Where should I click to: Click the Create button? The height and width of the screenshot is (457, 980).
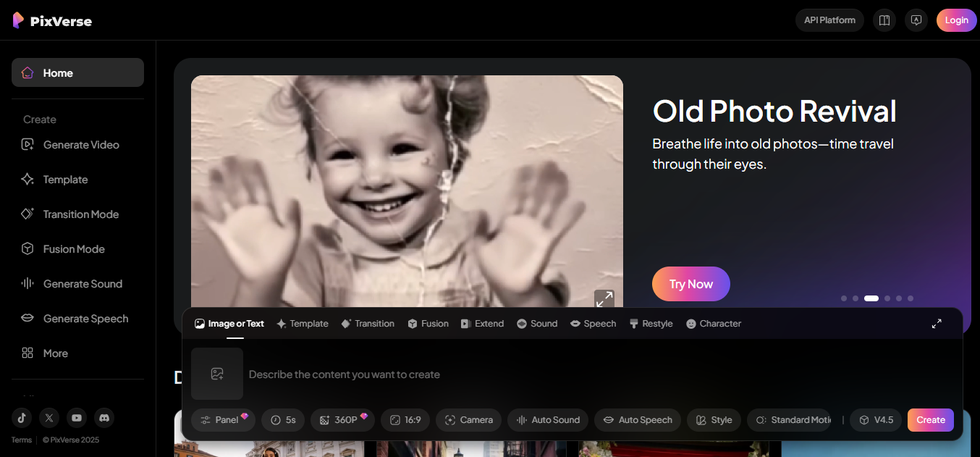931,420
